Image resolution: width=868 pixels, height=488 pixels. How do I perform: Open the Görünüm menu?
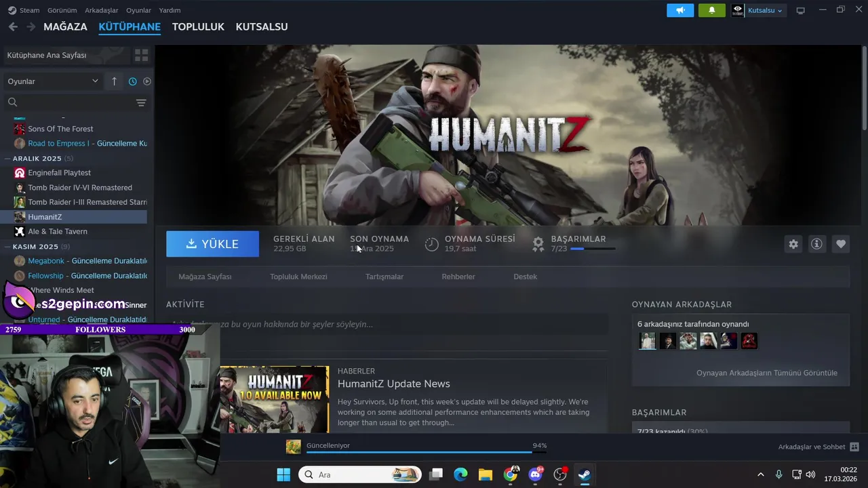pyautogui.click(x=62, y=10)
